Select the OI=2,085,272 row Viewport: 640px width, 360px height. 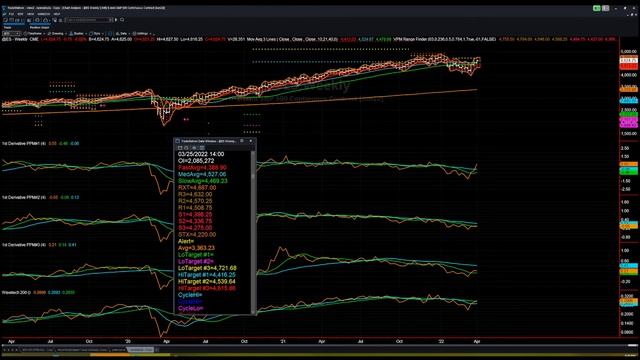pyautogui.click(x=196, y=161)
